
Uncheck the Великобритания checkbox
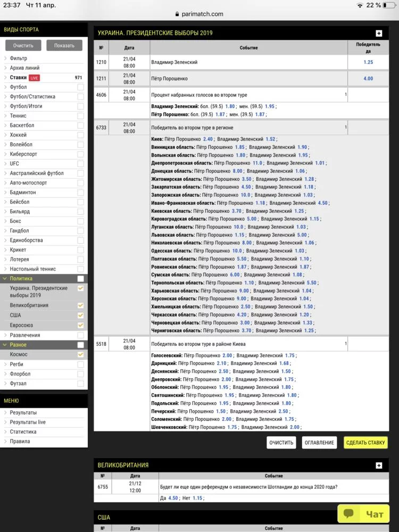pos(80,305)
